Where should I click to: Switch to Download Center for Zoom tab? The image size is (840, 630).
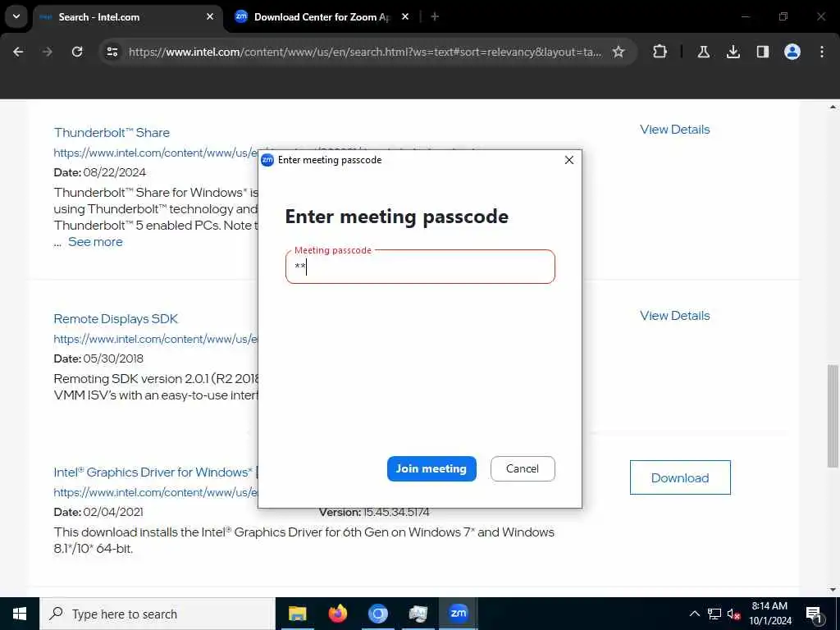(x=322, y=17)
